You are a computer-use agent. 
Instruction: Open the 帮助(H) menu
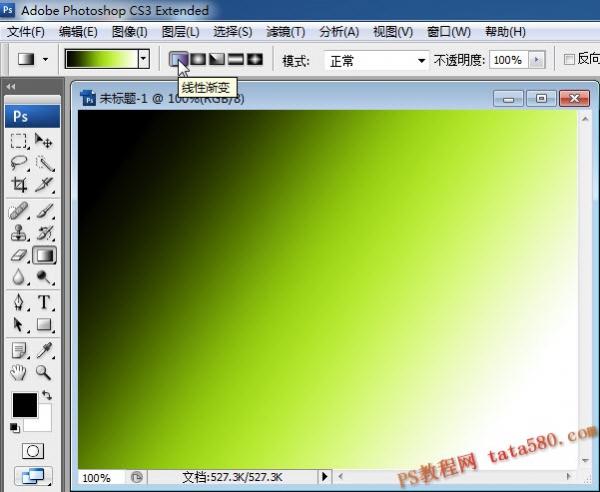coord(505,32)
